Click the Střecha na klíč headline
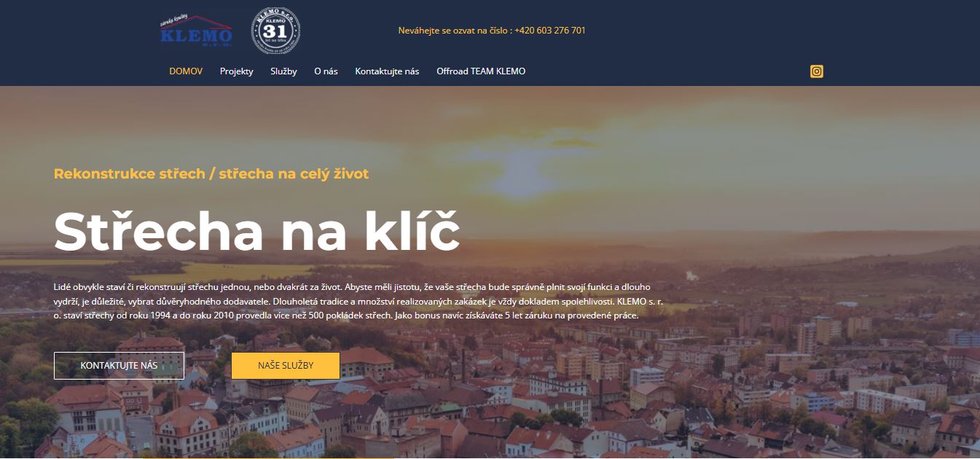 click(x=256, y=232)
